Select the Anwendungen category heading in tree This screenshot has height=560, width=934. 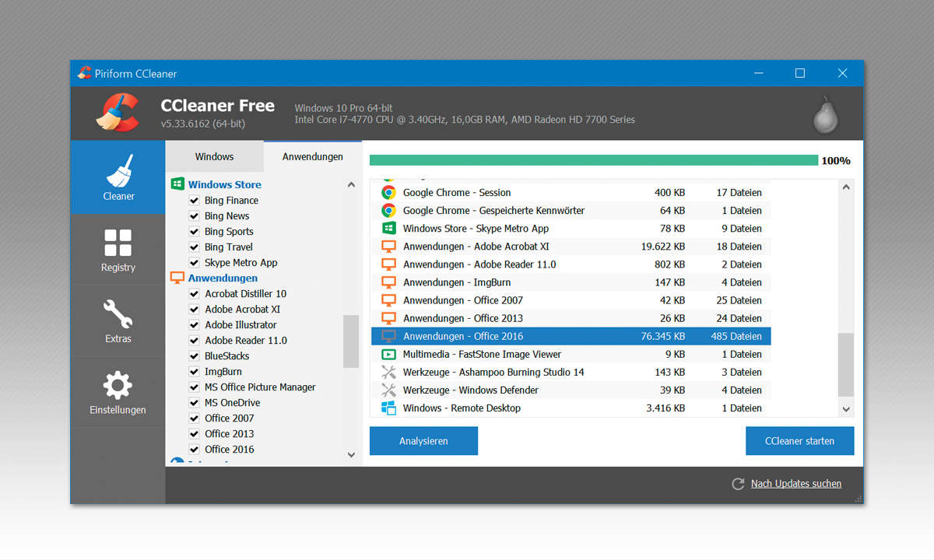pyautogui.click(x=223, y=278)
